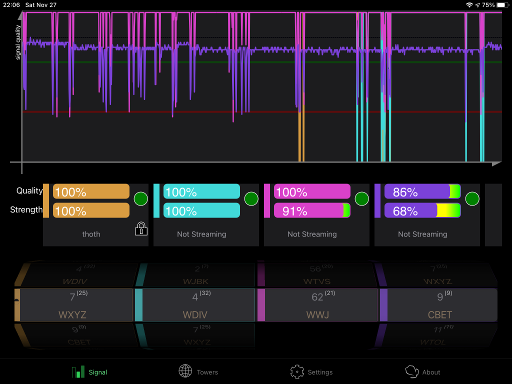Tap the battery indicator in status bar
This screenshot has height=384, width=512.
click(503, 5)
